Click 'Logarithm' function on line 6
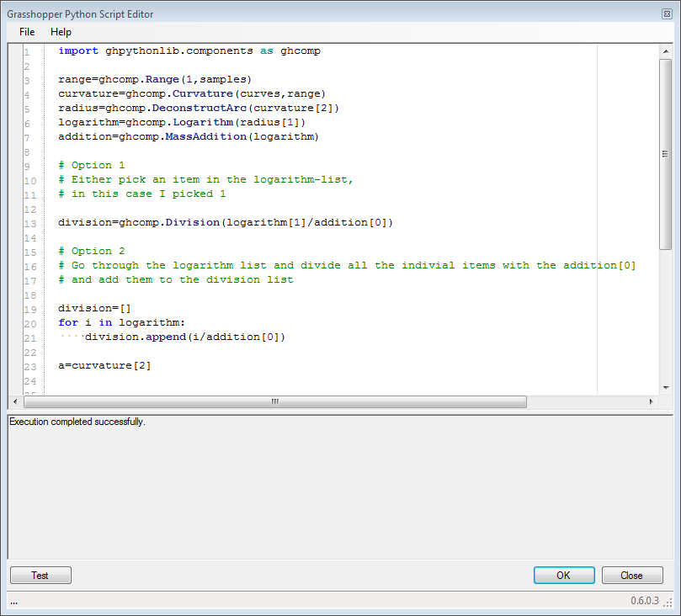The width and height of the screenshot is (681, 616). point(203,122)
